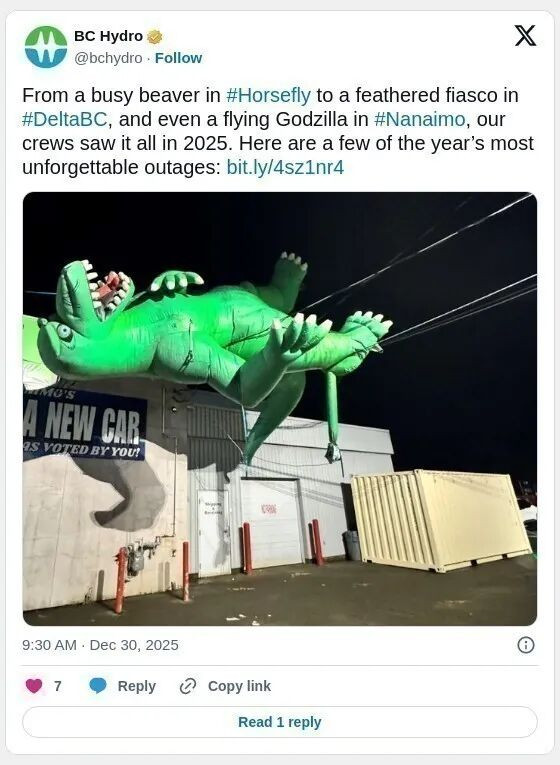Like the tweet with the heart icon
Screen dimensions: 560x765
(34, 686)
